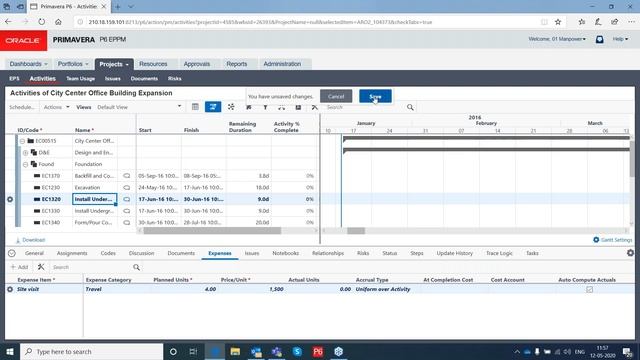
Task: Click the browser refresh icon
Action: (x=42, y=22)
